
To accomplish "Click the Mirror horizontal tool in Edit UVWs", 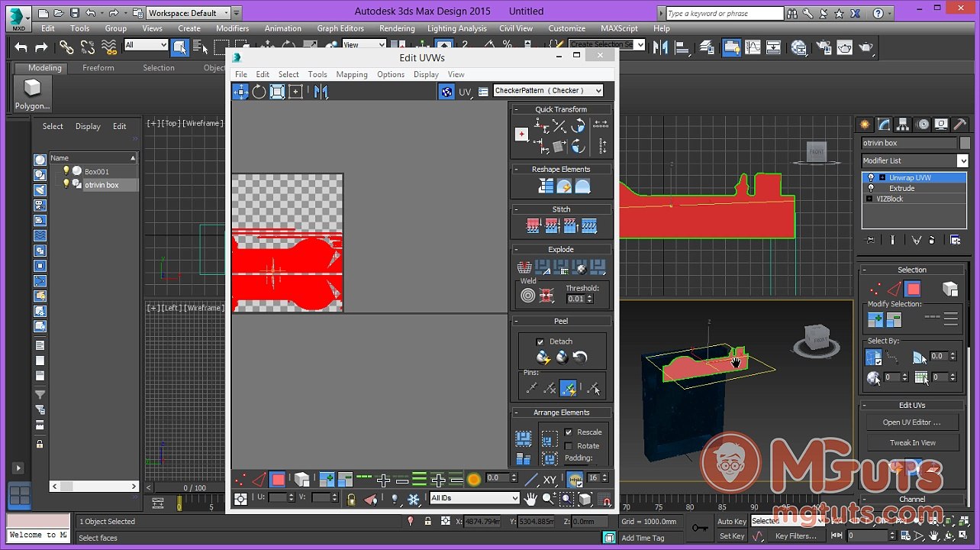I will [x=321, y=92].
